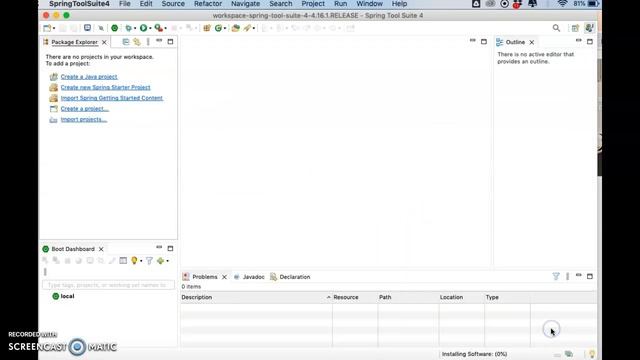
Task: Click Import Spring Getting Started Content link
Action: click(x=112, y=98)
